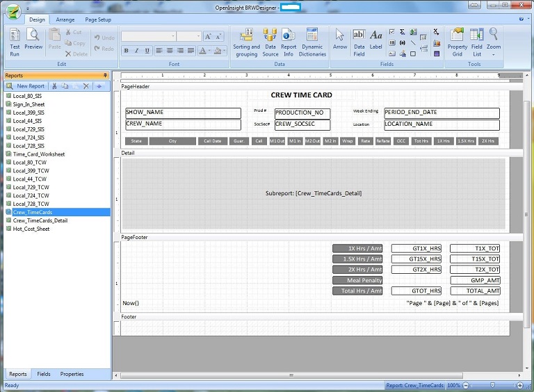Cut selected report in Reports toolbar

(x=54, y=86)
